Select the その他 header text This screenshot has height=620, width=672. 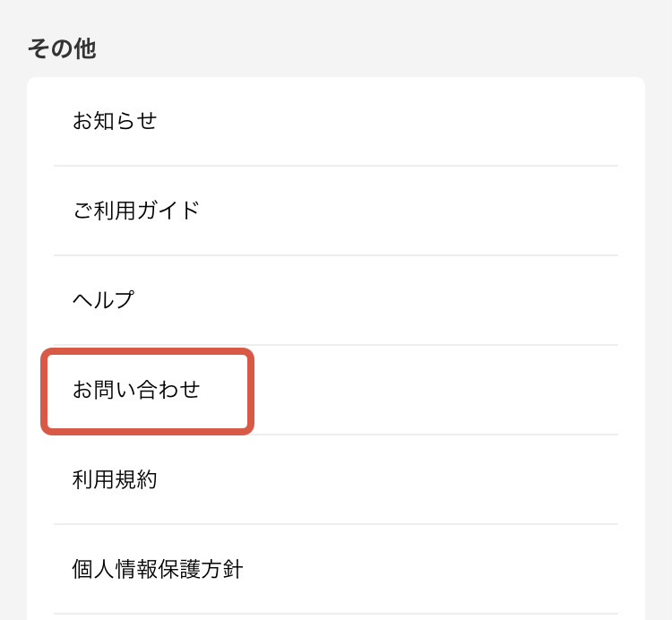(x=62, y=48)
